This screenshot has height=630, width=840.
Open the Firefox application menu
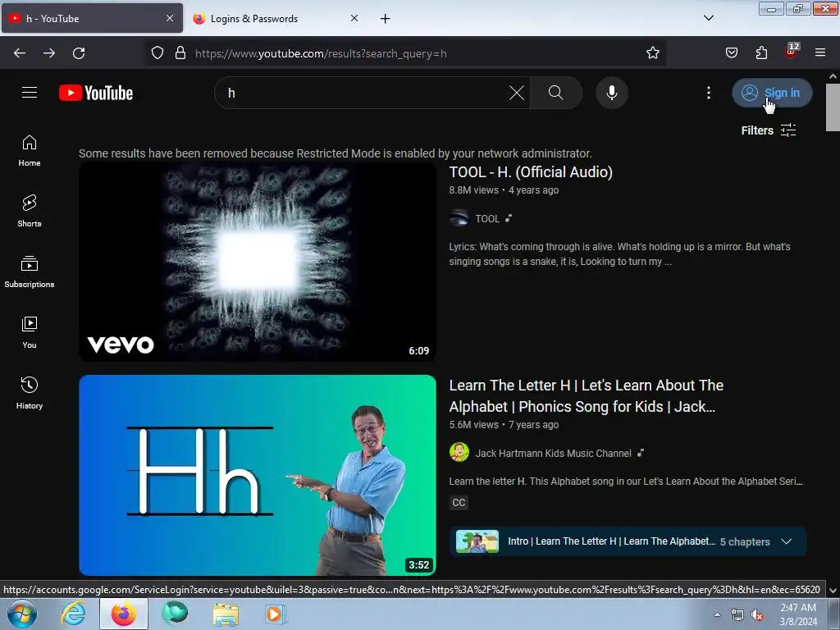820,52
